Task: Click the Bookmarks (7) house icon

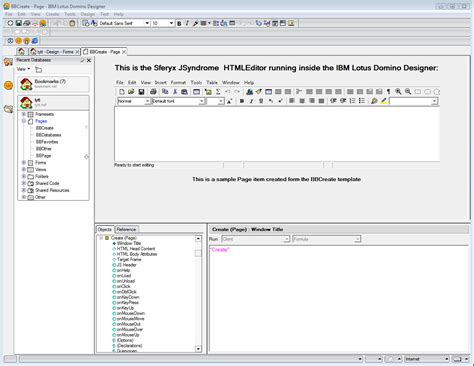Action: click(x=26, y=84)
